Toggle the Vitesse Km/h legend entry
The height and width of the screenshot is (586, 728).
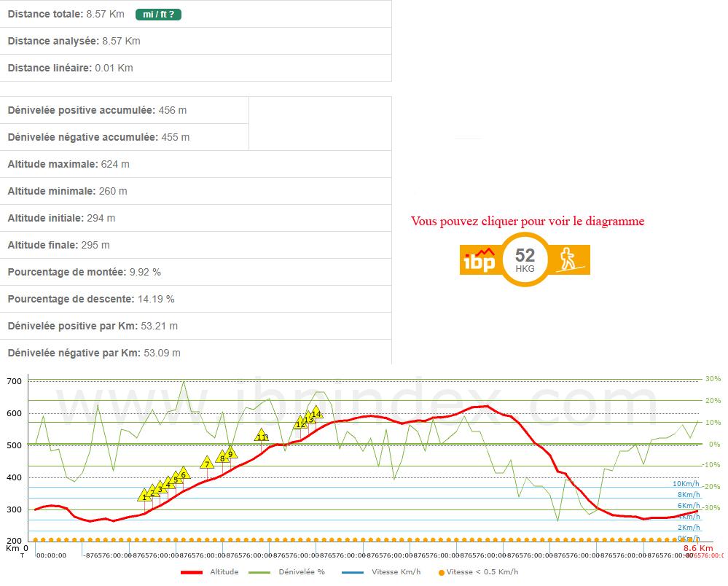394,572
